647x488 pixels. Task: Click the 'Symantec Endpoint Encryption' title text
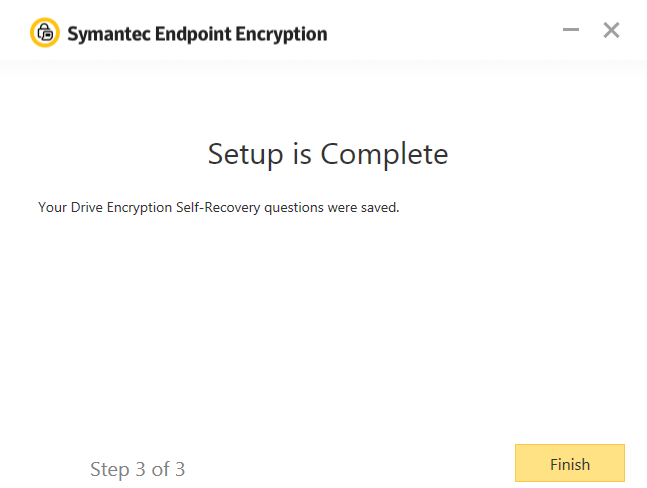tap(197, 34)
